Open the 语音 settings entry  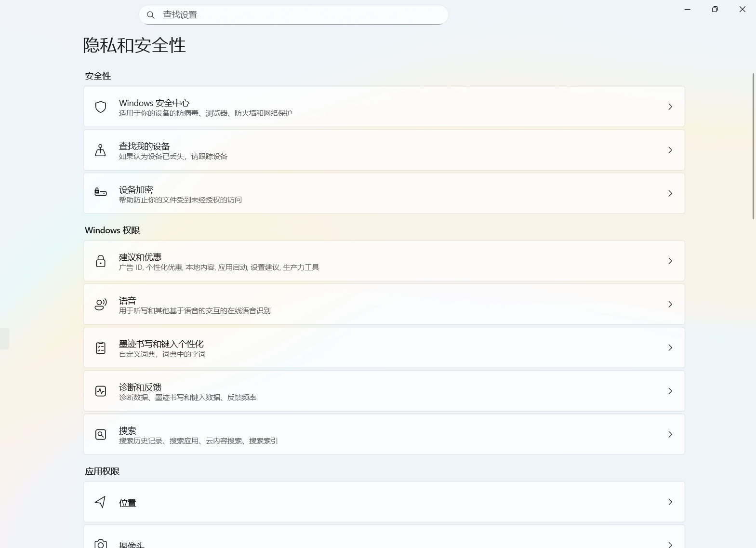click(x=384, y=304)
